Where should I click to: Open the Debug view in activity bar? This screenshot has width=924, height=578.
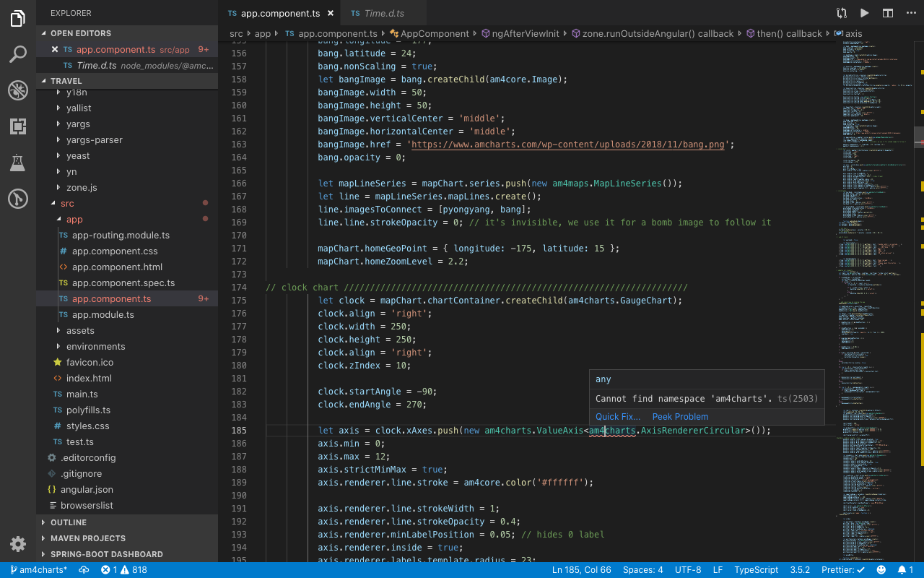click(18, 90)
